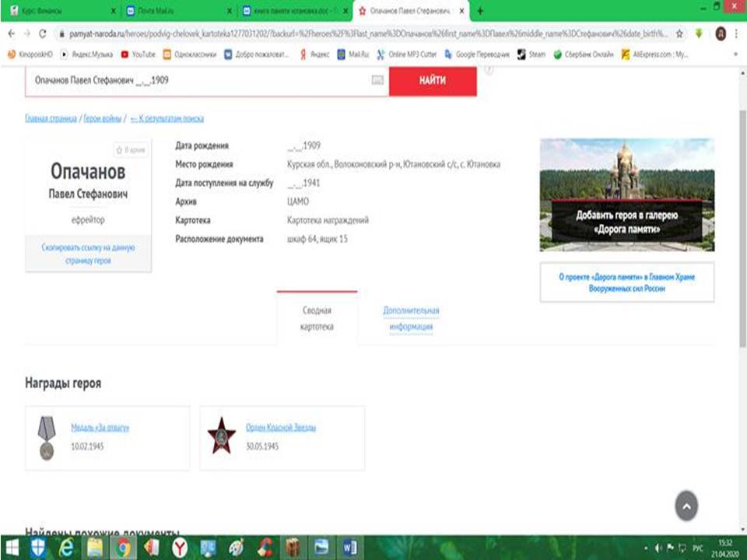Open the AliExpress bookmark
Image resolution: width=747 pixels, height=560 pixels.
(654, 54)
